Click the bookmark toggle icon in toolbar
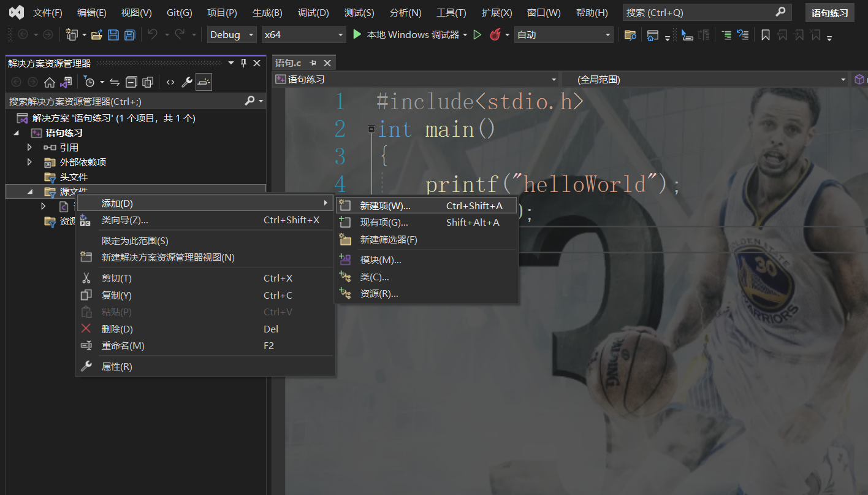868x495 pixels. pyautogui.click(x=766, y=35)
